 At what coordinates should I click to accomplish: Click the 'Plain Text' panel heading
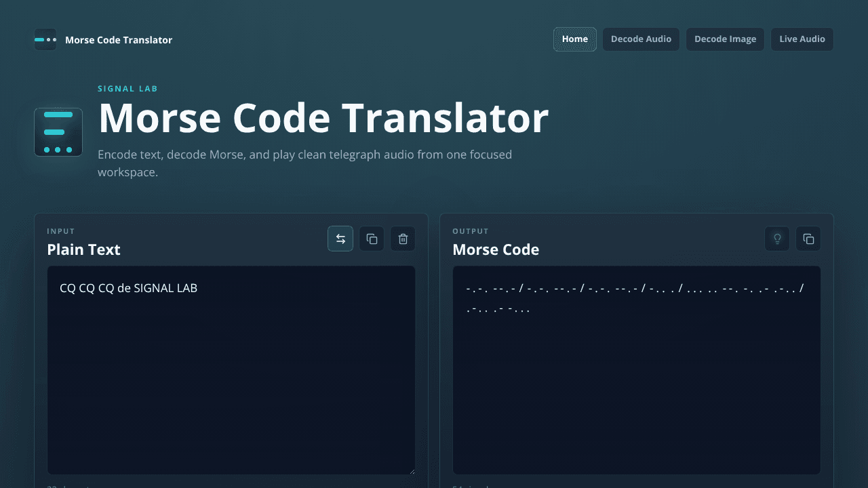click(x=83, y=249)
